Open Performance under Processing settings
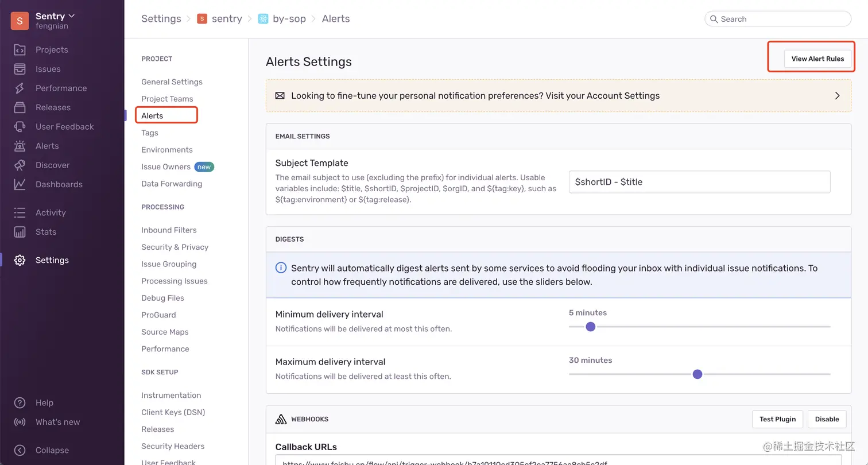 click(165, 349)
